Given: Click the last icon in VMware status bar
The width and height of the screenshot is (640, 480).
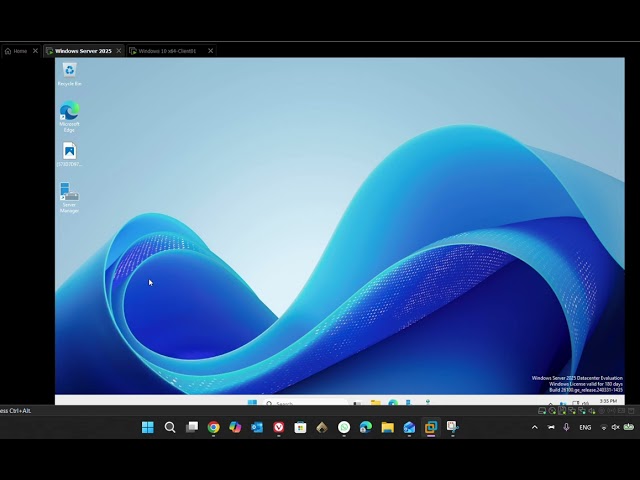Looking at the screenshot, I should tap(631, 411).
